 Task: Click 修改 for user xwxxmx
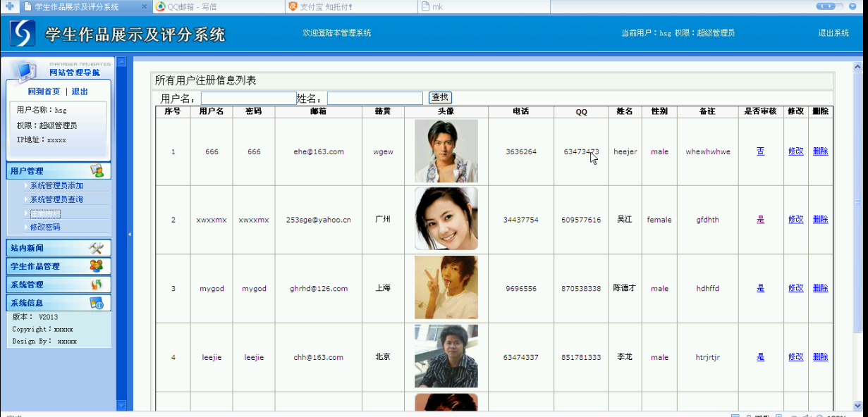[x=796, y=220]
